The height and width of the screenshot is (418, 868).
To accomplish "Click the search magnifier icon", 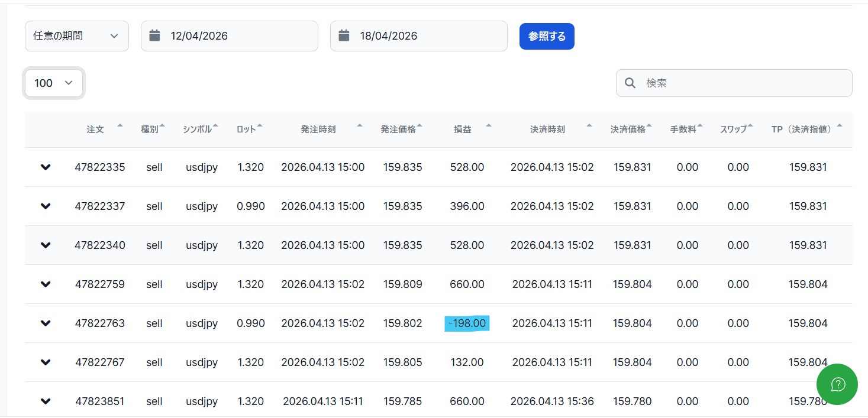I will pyautogui.click(x=631, y=83).
